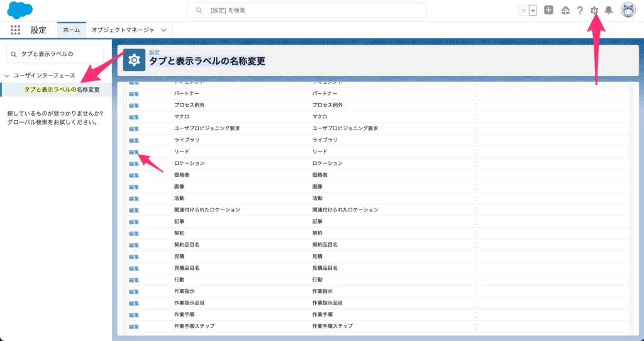Toggle the checkbox in the 見積 row
The height and width of the screenshot is (341, 644).
pyautogui.click(x=475, y=256)
